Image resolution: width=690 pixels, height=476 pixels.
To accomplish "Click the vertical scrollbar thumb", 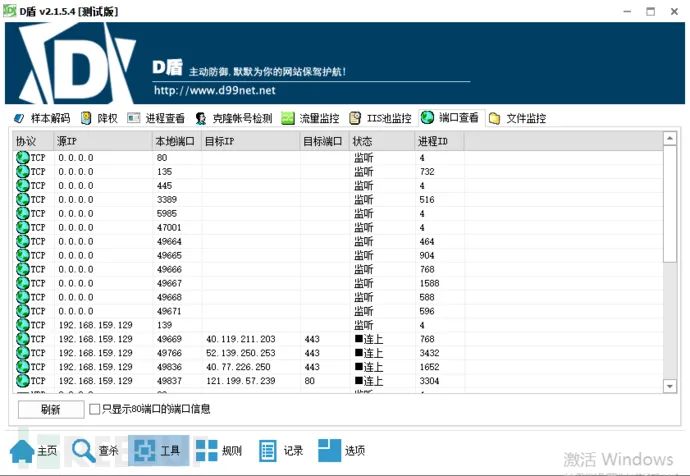I will point(669,204).
